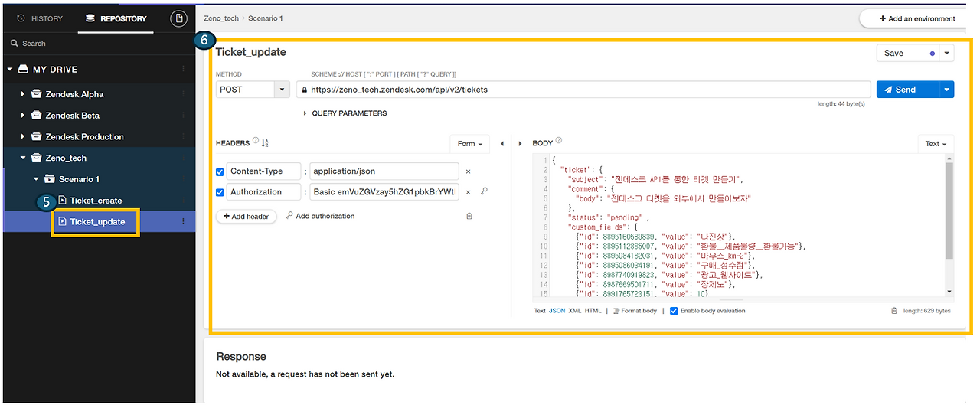Sort headers alphabetically

[x=265, y=143]
